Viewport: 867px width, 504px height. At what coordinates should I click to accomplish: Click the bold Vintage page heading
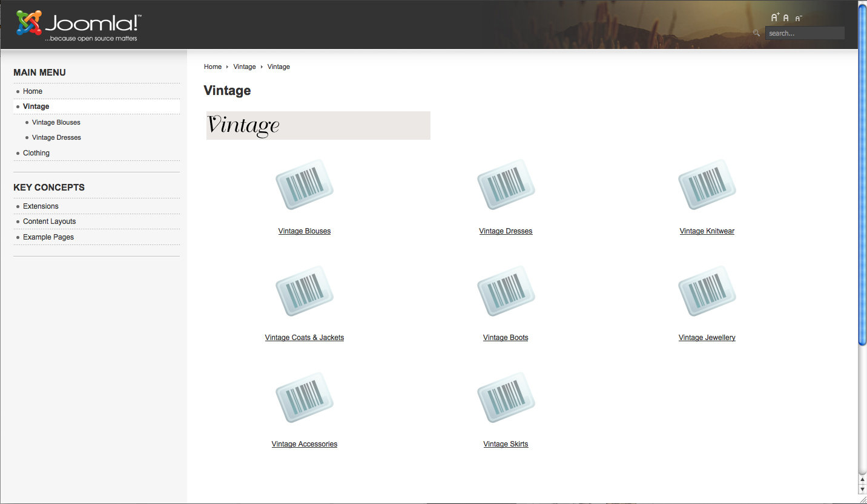pos(227,91)
